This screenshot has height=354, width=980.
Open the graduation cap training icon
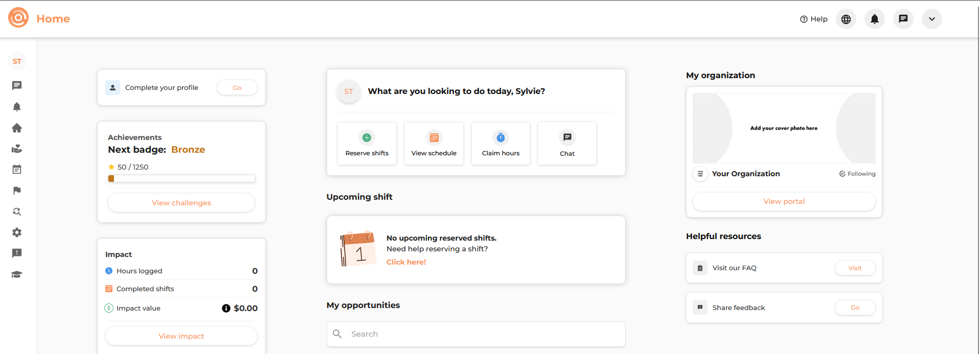click(x=17, y=274)
